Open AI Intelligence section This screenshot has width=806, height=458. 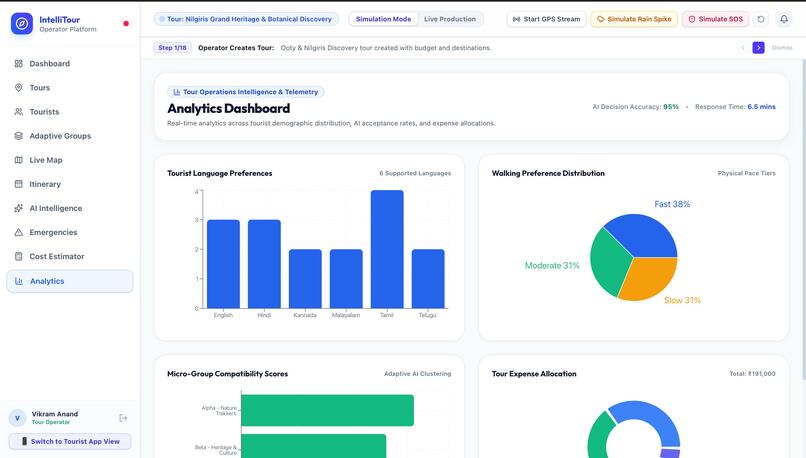pos(69,208)
